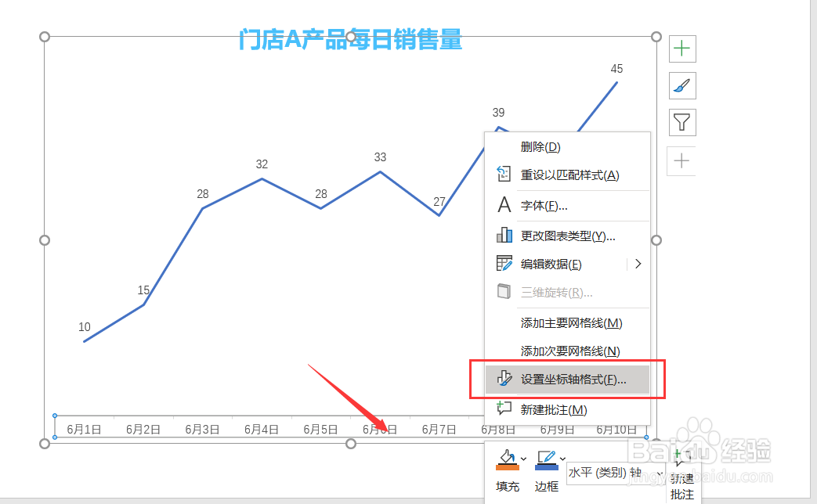Click the font letter A icon

pos(504,204)
